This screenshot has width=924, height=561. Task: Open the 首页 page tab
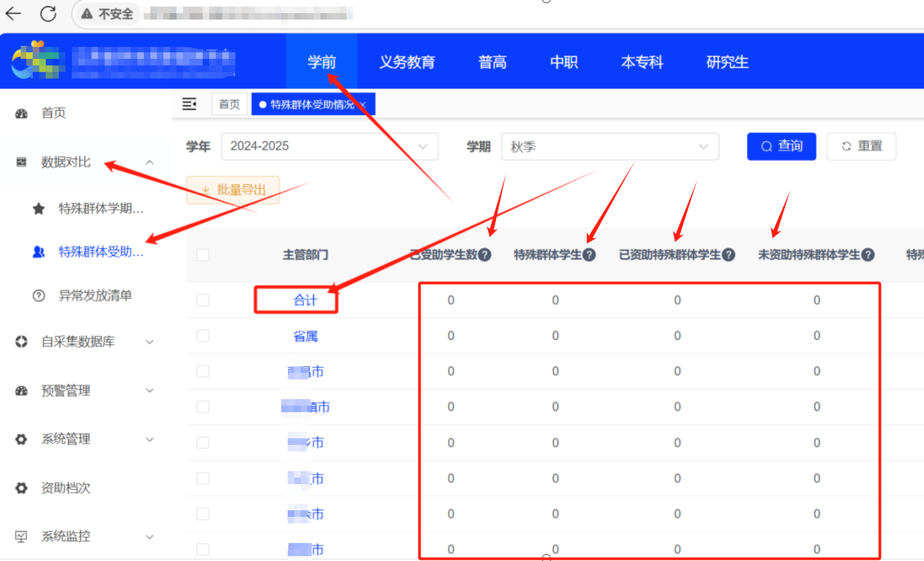pyautogui.click(x=229, y=104)
